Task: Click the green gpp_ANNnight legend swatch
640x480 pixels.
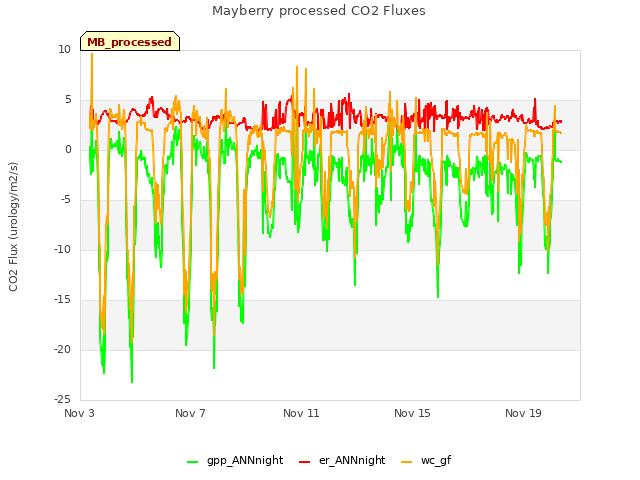Action: pyautogui.click(x=193, y=462)
